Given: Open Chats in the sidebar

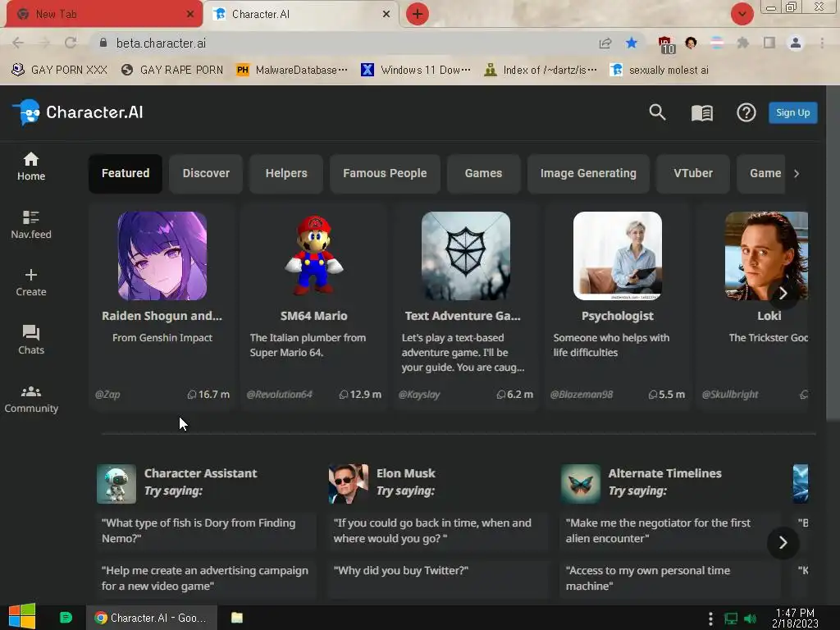Looking at the screenshot, I should click(31, 340).
